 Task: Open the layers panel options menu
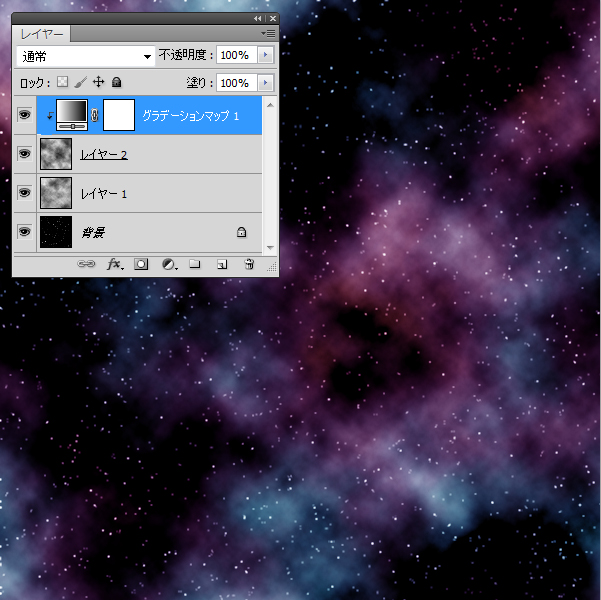pyautogui.click(x=268, y=34)
